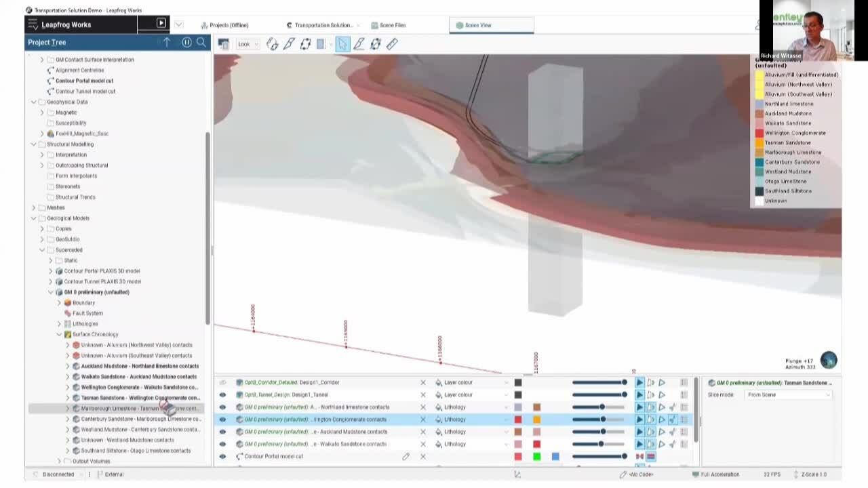Collapse the Geological Models folder
The width and height of the screenshot is (868, 488).
click(x=33, y=218)
